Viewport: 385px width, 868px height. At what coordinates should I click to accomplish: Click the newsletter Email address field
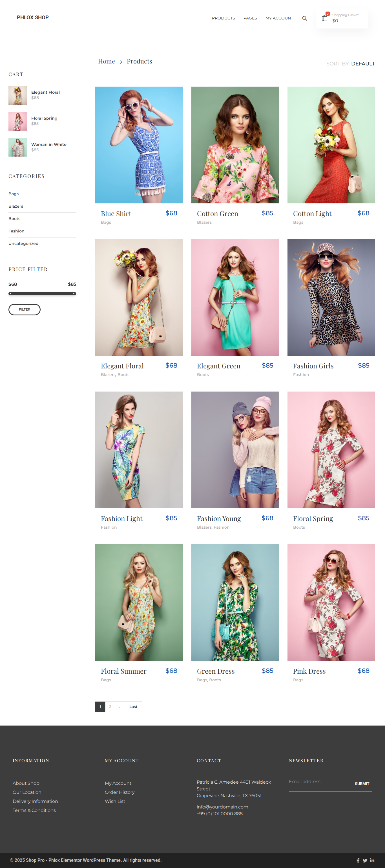coord(318,782)
